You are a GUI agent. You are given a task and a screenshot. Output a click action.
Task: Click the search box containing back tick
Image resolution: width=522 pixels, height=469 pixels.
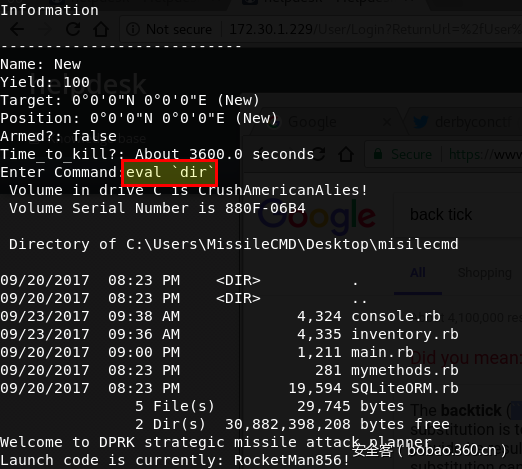[x=458, y=214]
